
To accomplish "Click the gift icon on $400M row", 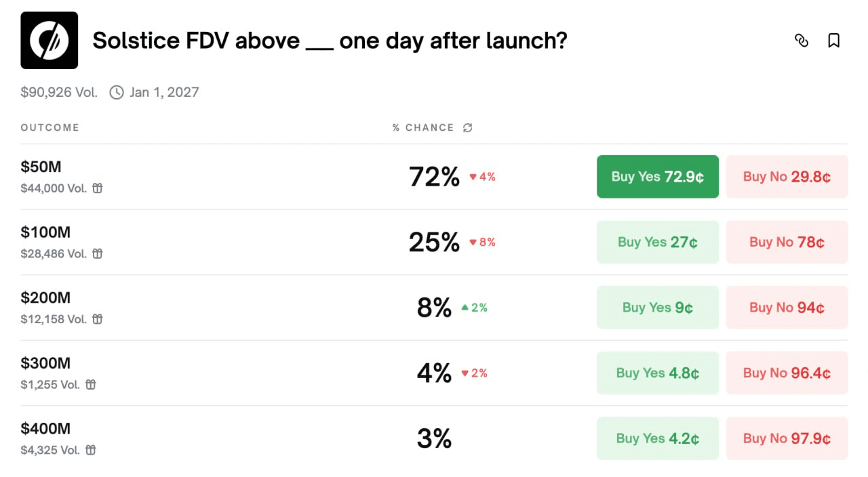I will pos(91,450).
